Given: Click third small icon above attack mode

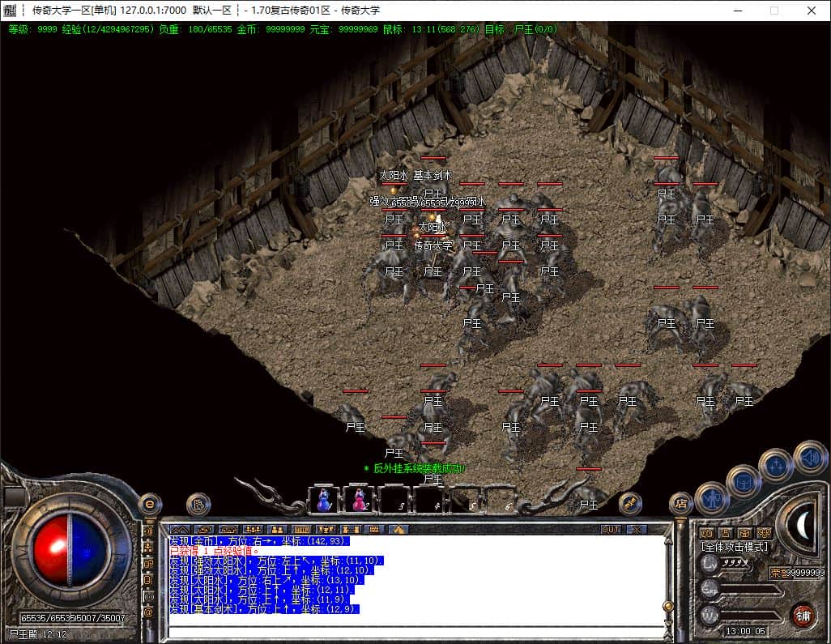Looking at the screenshot, I should coord(744,533).
